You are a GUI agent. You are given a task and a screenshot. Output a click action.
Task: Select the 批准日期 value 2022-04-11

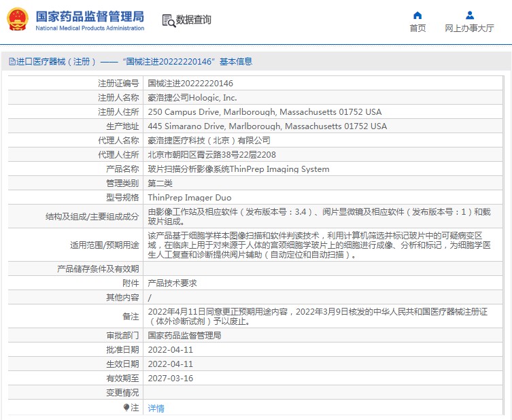171,350
